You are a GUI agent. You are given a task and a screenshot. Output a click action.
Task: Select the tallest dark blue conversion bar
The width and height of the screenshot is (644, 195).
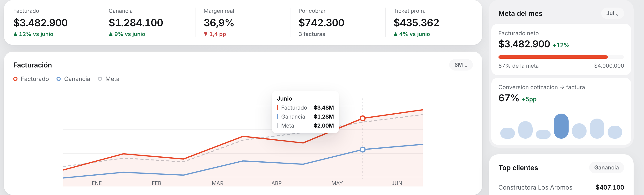(x=561, y=126)
